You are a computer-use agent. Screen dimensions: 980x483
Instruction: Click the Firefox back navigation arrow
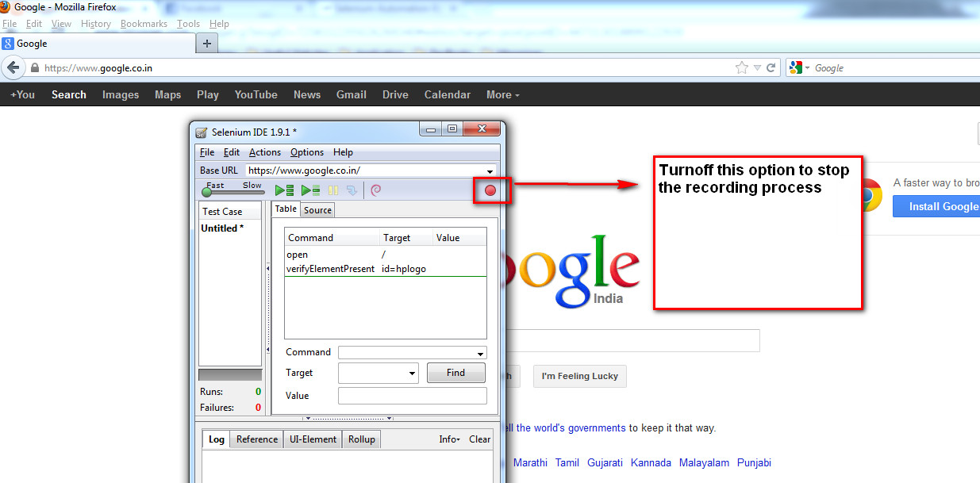click(13, 67)
